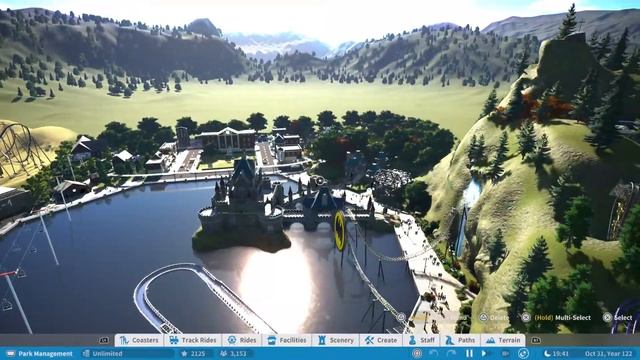Click the L1 previous-tab bumper icon
The height and width of the screenshot is (360, 640).
tap(104, 340)
